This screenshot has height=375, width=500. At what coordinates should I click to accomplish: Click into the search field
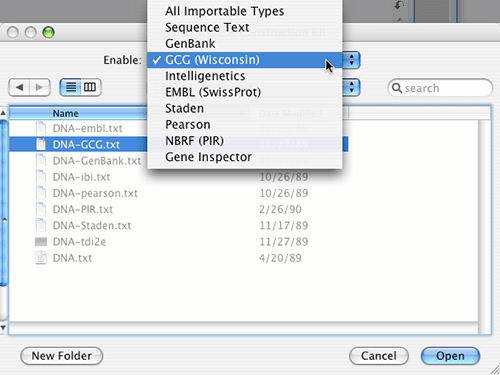coord(440,88)
